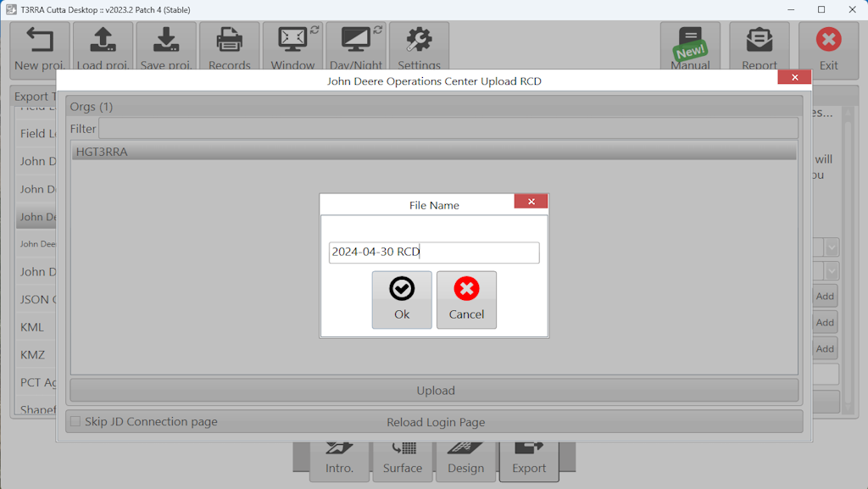Image resolution: width=868 pixels, height=489 pixels.
Task: Select the highlighted John De export item
Action: click(x=36, y=216)
